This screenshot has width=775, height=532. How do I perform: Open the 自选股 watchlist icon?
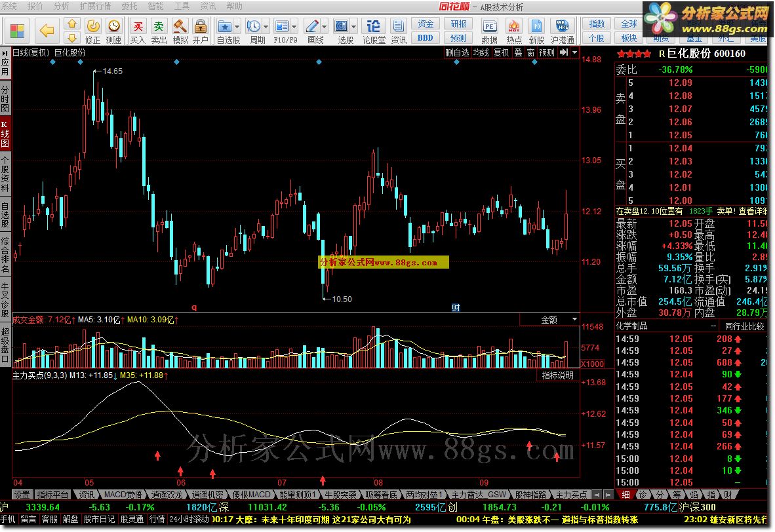[x=225, y=26]
